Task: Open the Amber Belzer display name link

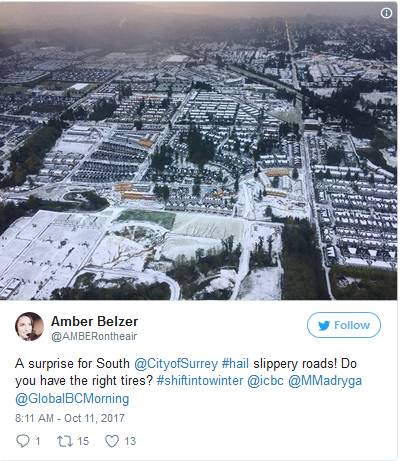Action: pos(94,321)
